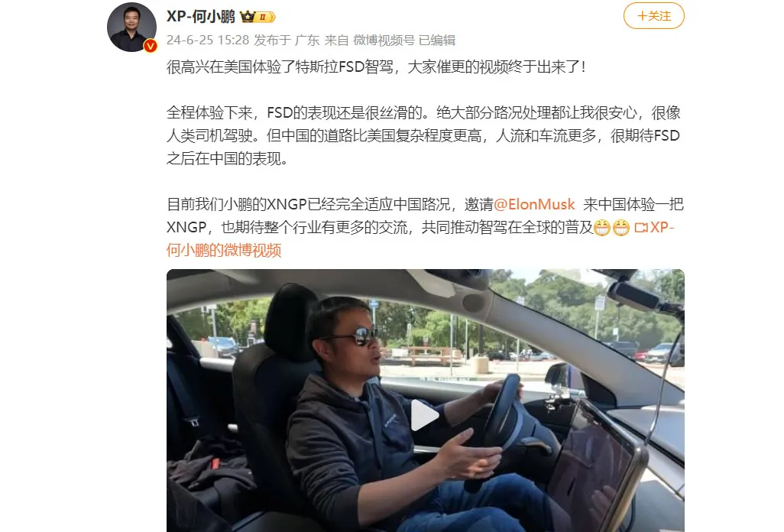Open the in-car video thumbnail image
Image resolution: width=784 pixels, height=532 pixels.
tap(425, 400)
